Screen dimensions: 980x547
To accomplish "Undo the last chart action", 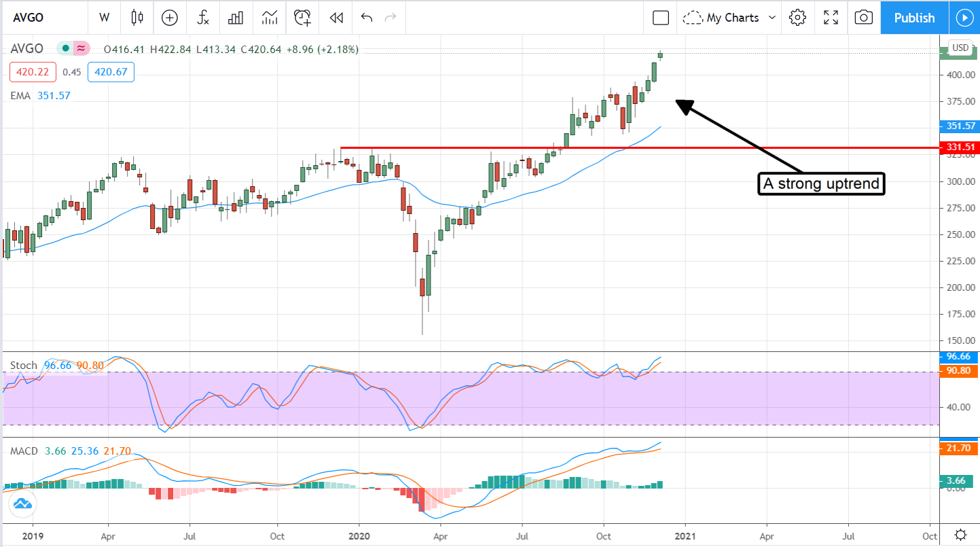I will point(367,18).
